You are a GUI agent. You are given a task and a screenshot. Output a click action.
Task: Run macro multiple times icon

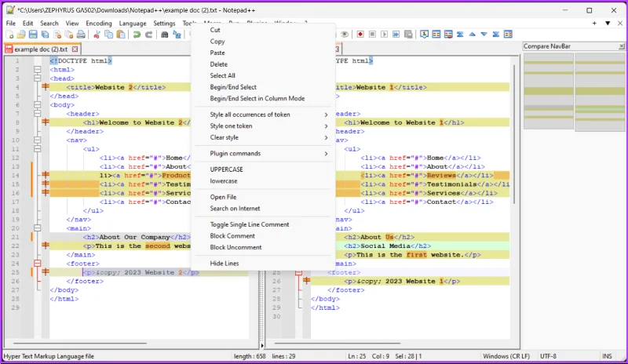click(x=396, y=35)
